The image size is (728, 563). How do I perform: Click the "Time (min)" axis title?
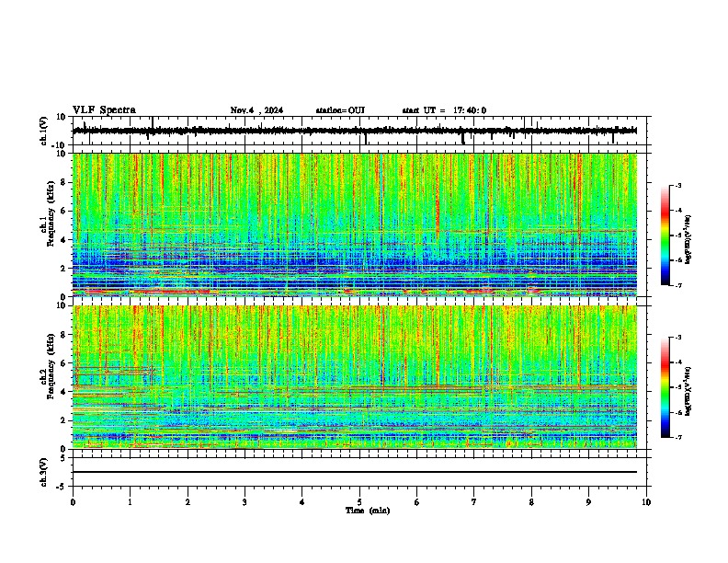pos(368,511)
